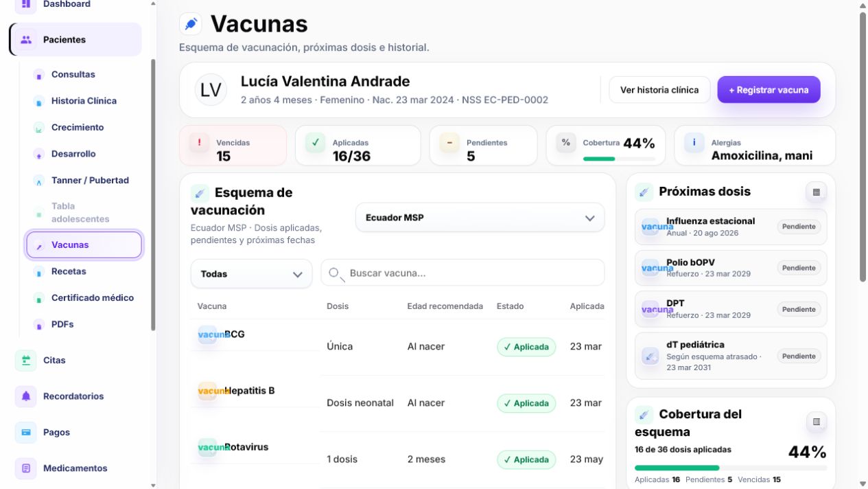The width and height of the screenshot is (868, 489).
Task: Click the Pacientes people icon
Action: (x=26, y=40)
